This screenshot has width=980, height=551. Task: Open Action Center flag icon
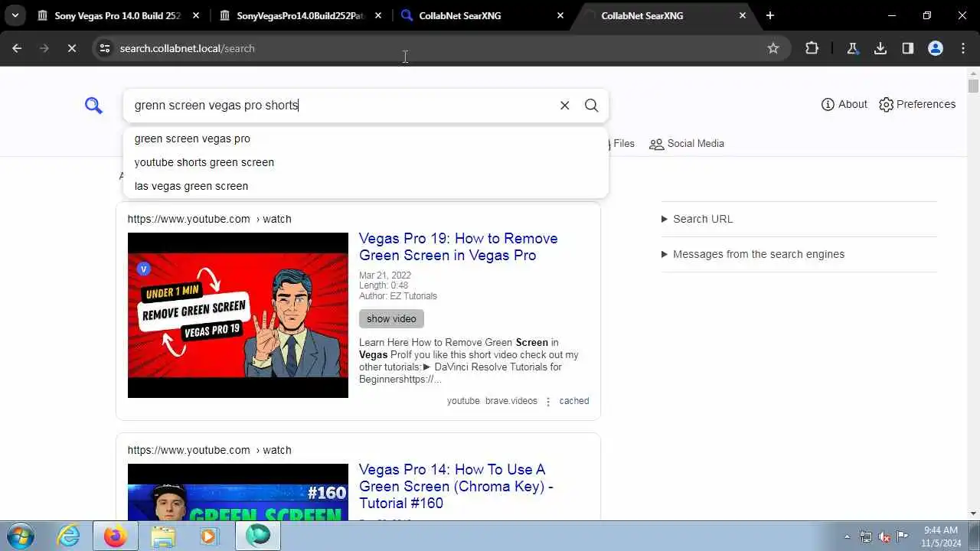(903, 536)
